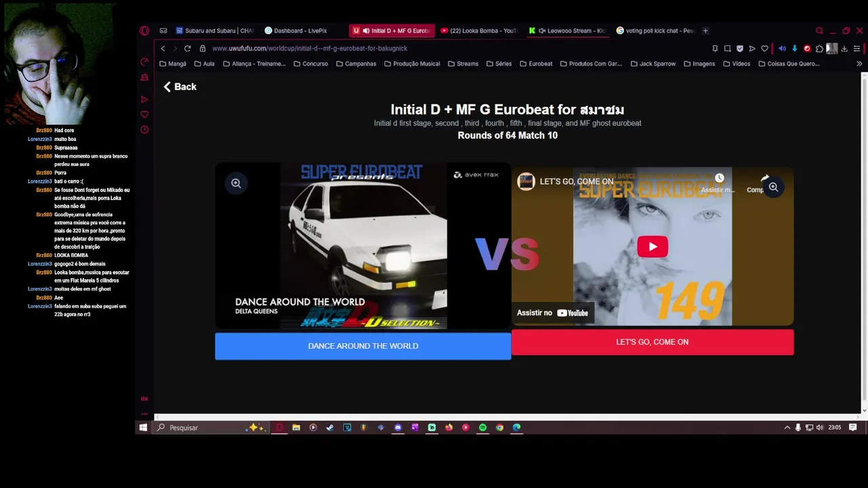Open the Concurso bookmarks folder

click(311, 64)
